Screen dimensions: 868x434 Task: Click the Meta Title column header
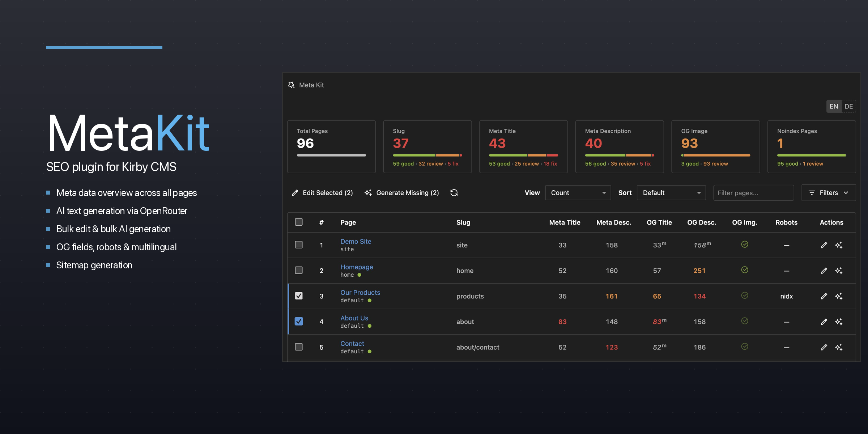click(x=565, y=222)
